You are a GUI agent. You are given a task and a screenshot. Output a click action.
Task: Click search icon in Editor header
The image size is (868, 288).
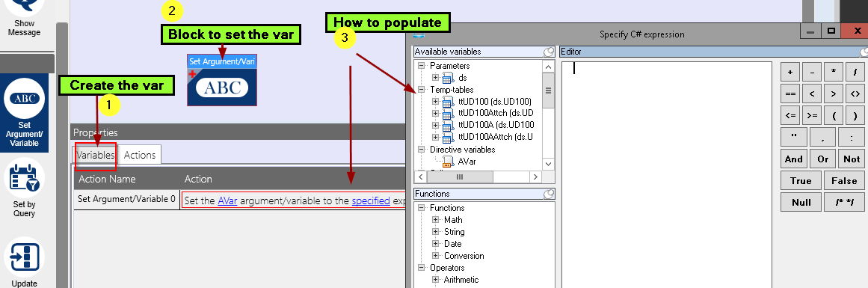point(864,52)
